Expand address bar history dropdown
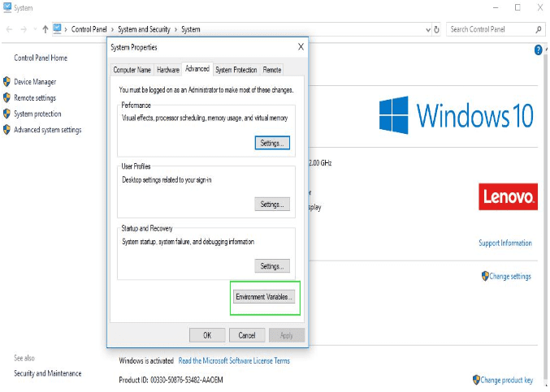 tap(428, 30)
